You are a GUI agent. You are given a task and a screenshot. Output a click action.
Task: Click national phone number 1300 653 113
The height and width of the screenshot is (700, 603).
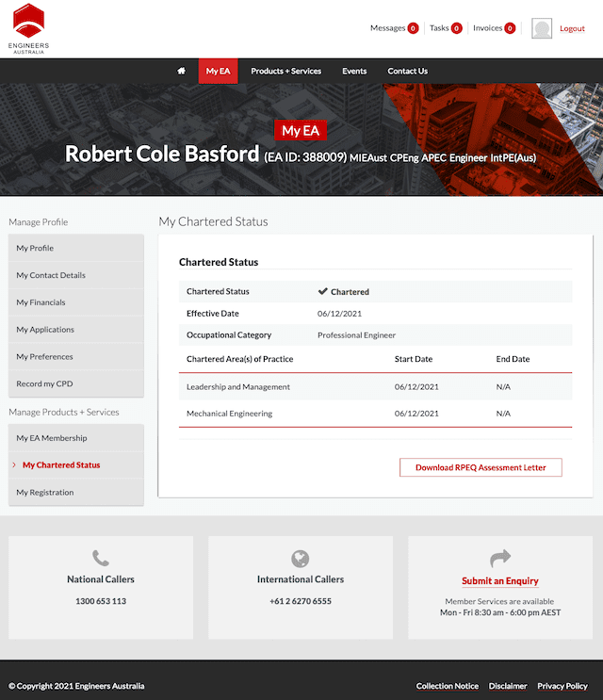pos(101,601)
